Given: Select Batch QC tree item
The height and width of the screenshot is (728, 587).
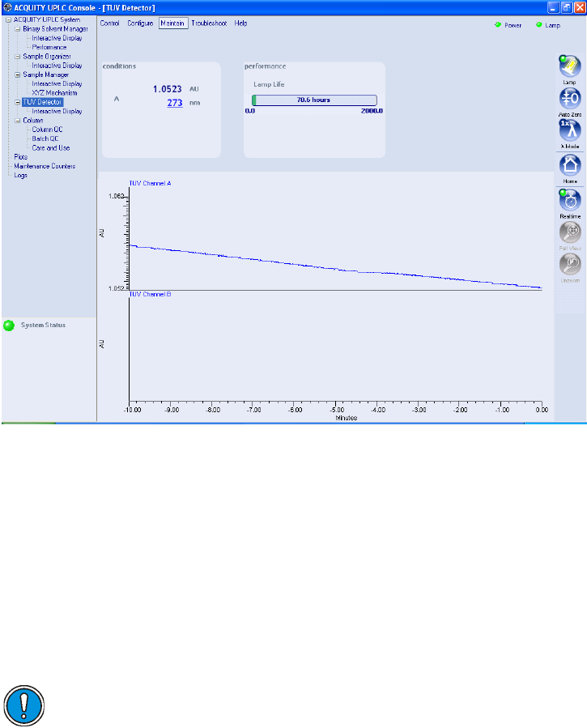Looking at the screenshot, I should click(x=45, y=138).
